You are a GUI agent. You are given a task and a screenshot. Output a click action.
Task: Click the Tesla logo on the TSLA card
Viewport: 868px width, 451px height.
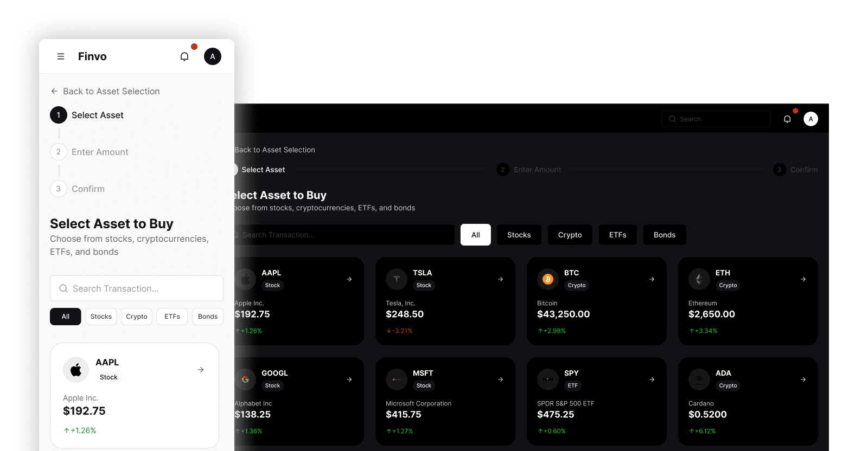coord(397,279)
